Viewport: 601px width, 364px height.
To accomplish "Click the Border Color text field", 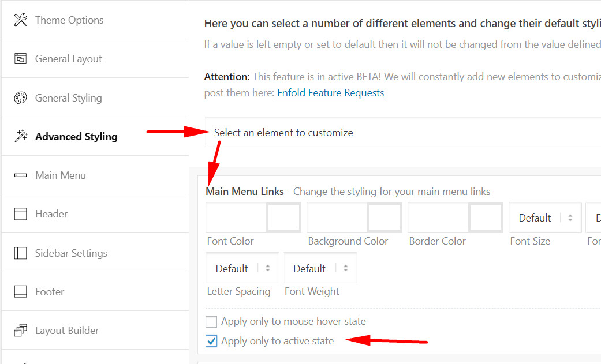I will 438,217.
